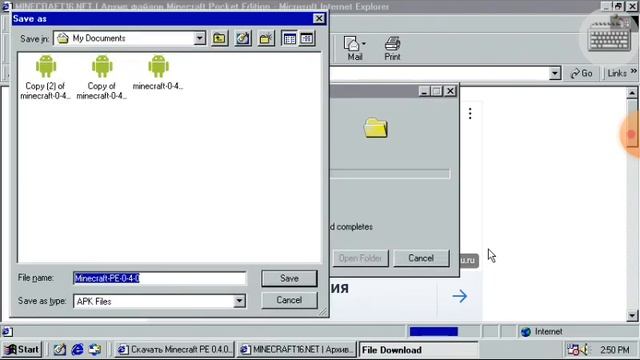The image size is (640, 360).
Task: Close the Save as dialog with X
Action: [x=319, y=18]
